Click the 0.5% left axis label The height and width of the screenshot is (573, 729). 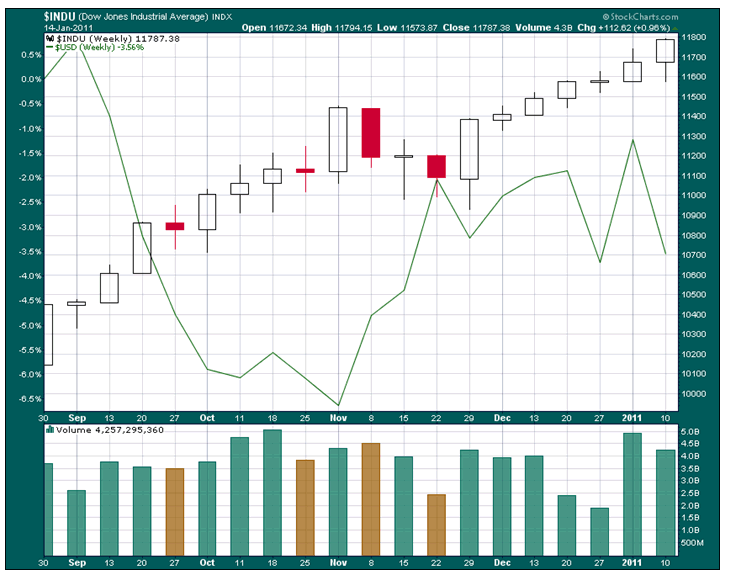pyautogui.click(x=32, y=55)
